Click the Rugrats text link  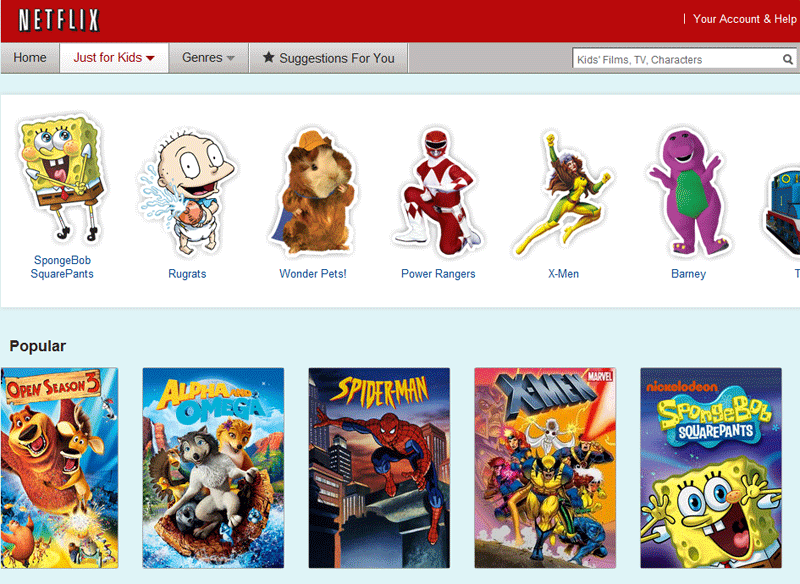[187, 274]
